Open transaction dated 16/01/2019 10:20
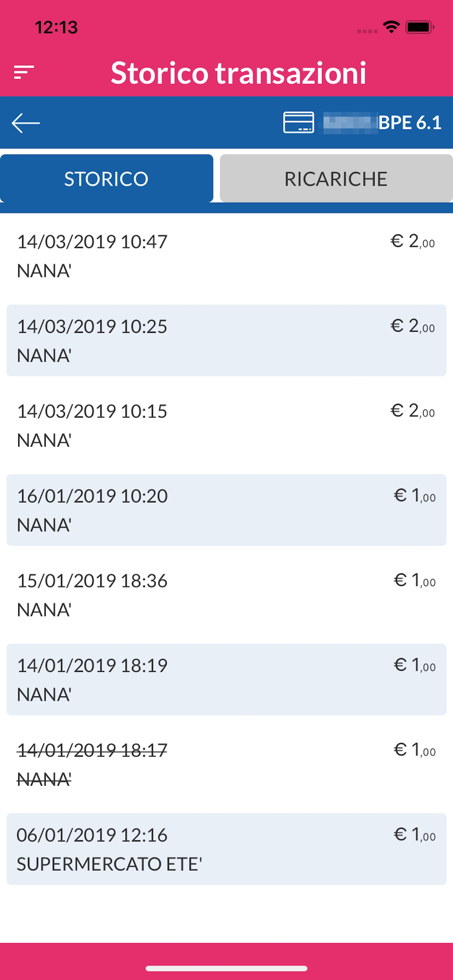Screen dimensions: 453x980 (x=226, y=510)
